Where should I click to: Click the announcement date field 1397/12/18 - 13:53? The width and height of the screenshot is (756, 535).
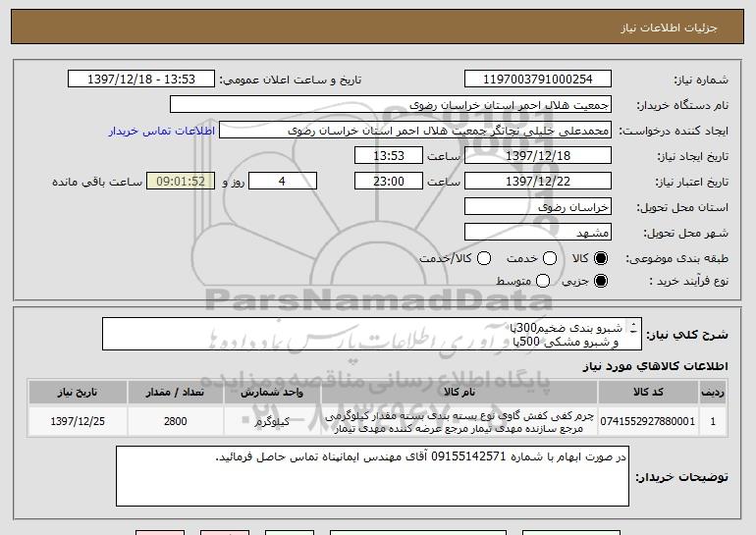click(x=141, y=80)
